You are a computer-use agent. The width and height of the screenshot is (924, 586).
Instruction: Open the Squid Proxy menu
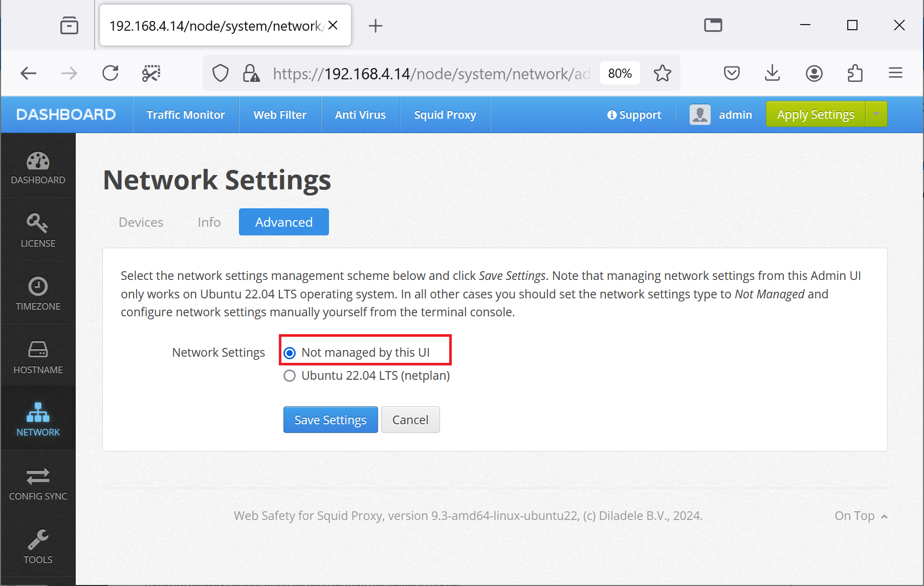tap(445, 115)
